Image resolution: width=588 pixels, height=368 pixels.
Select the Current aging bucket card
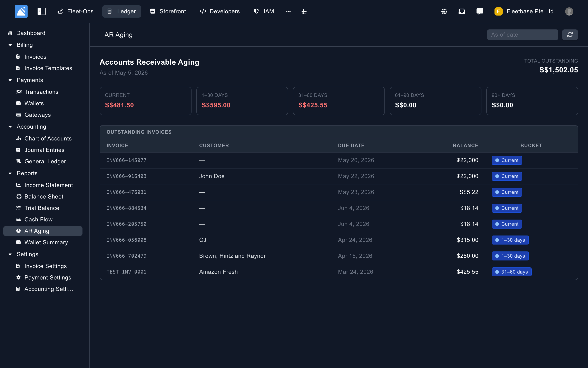coord(146,101)
